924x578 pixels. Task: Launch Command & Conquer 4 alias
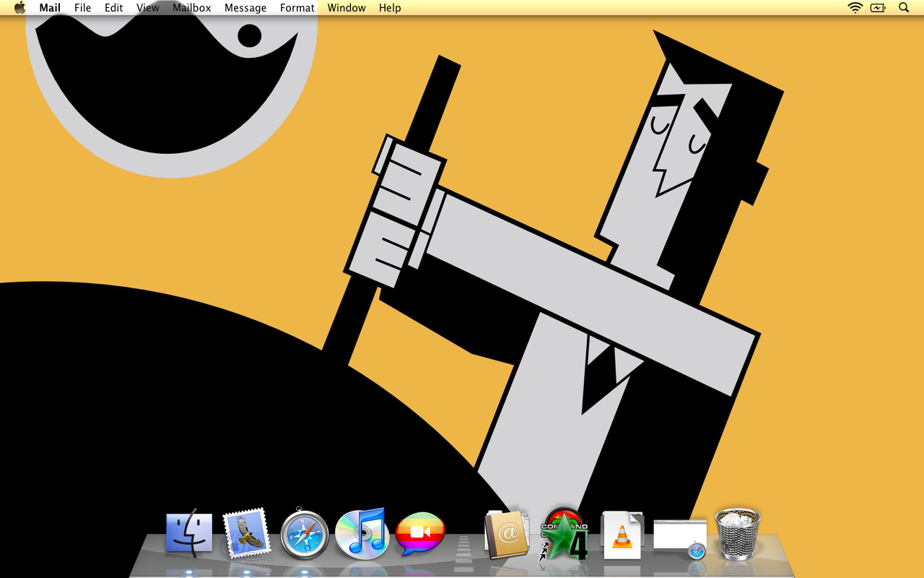(x=564, y=535)
